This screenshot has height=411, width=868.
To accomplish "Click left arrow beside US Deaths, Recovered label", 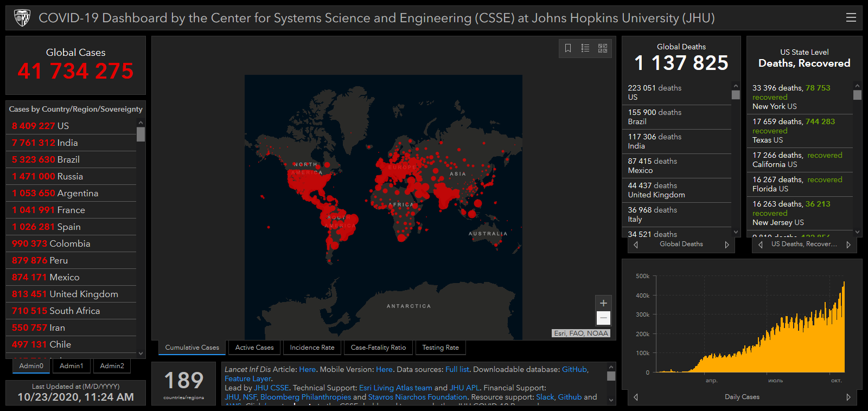I will tap(761, 245).
